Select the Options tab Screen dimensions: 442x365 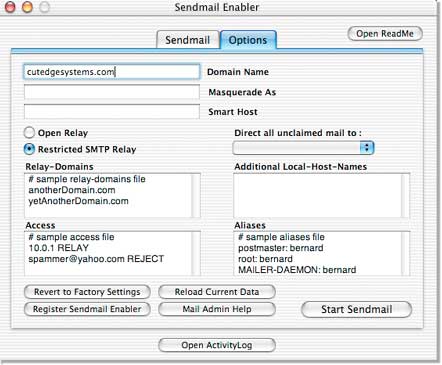pyautogui.click(x=248, y=40)
